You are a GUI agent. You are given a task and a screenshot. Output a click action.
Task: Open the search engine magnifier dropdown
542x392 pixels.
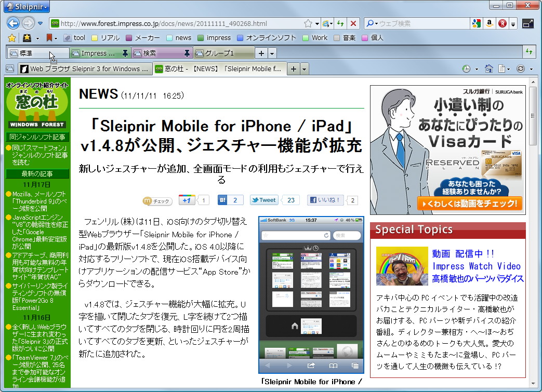372,23
